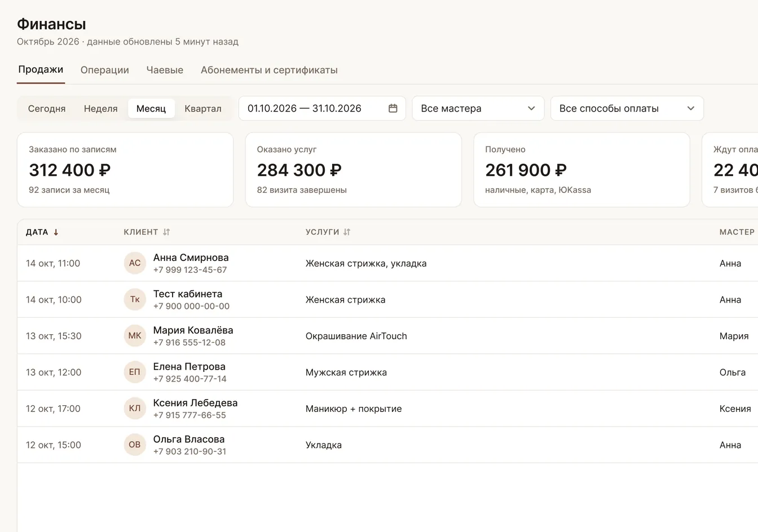The height and width of the screenshot is (532, 758).
Task: Click sort icon next to Услуги header
Action: pos(347,232)
